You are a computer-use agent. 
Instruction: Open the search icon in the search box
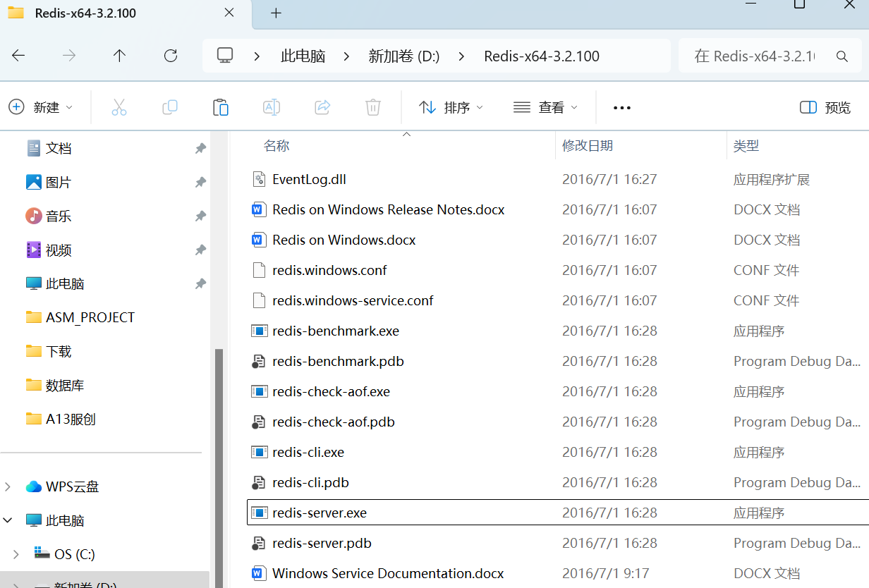pyautogui.click(x=842, y=56)
